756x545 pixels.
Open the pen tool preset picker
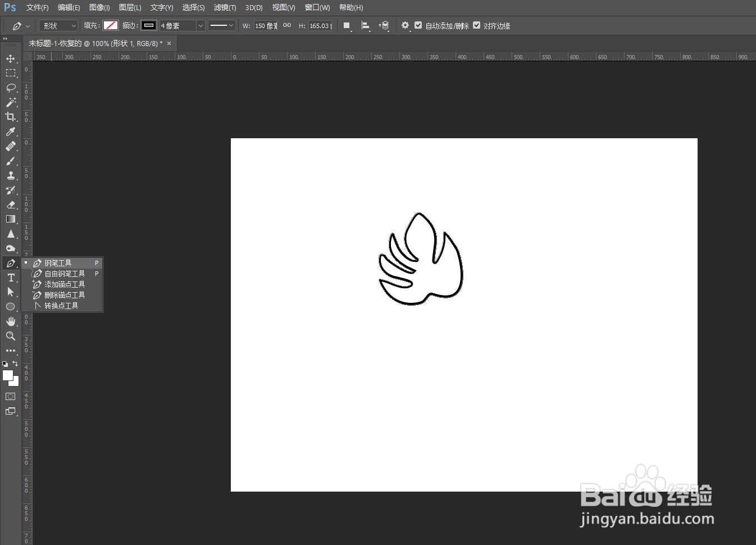(21, 26)
